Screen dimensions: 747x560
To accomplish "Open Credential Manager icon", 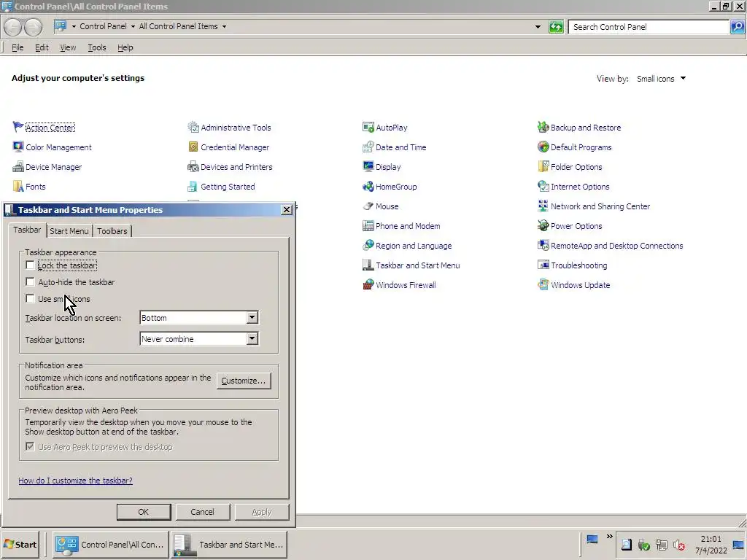I will coord(193,147).
